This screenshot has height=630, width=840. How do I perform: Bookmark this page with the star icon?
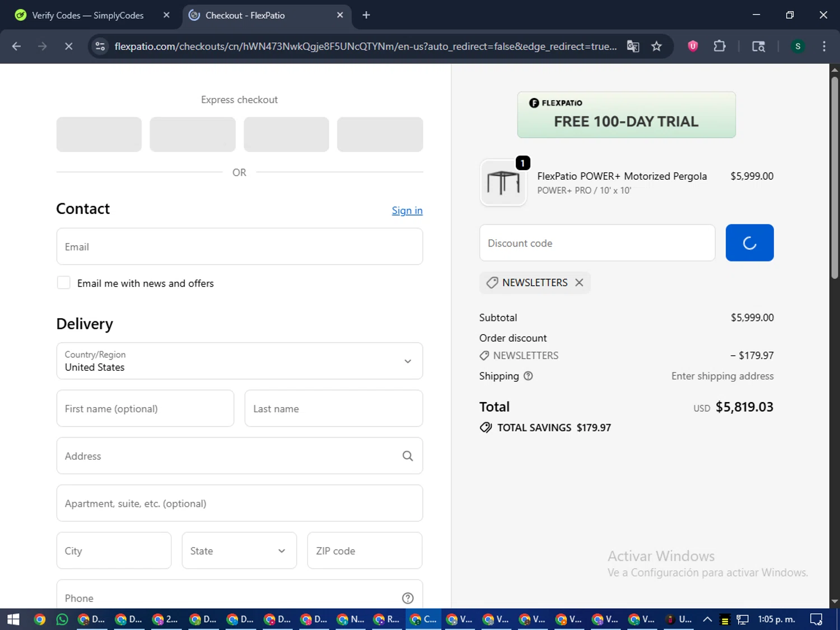point(656,46)
